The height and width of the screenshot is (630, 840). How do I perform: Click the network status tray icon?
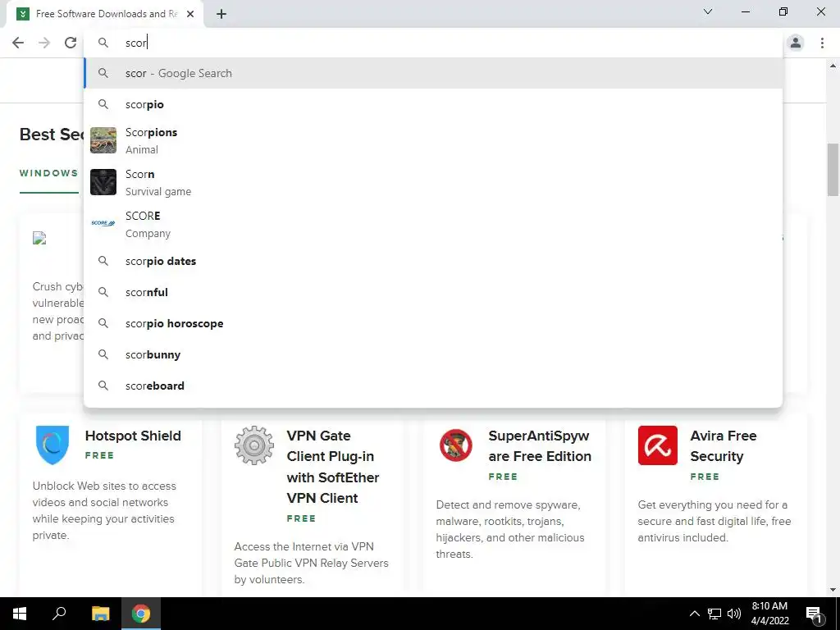coord(714,614)
